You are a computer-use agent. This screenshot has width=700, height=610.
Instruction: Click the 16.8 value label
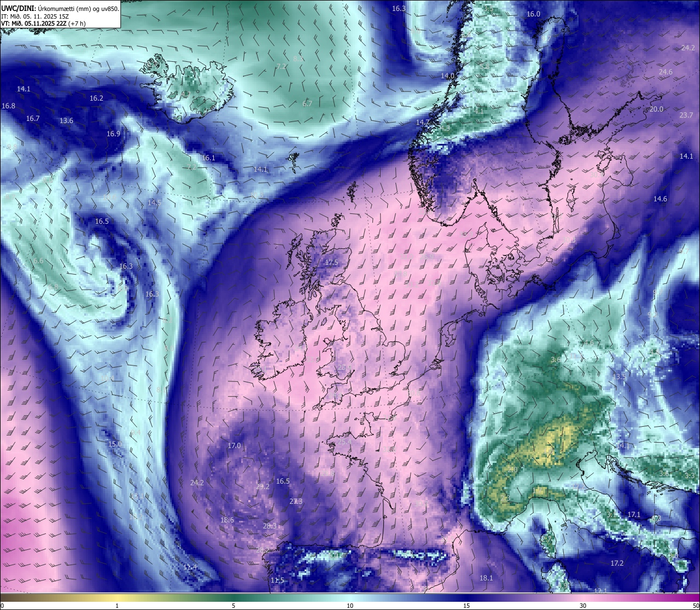click(x=8, y=106)
